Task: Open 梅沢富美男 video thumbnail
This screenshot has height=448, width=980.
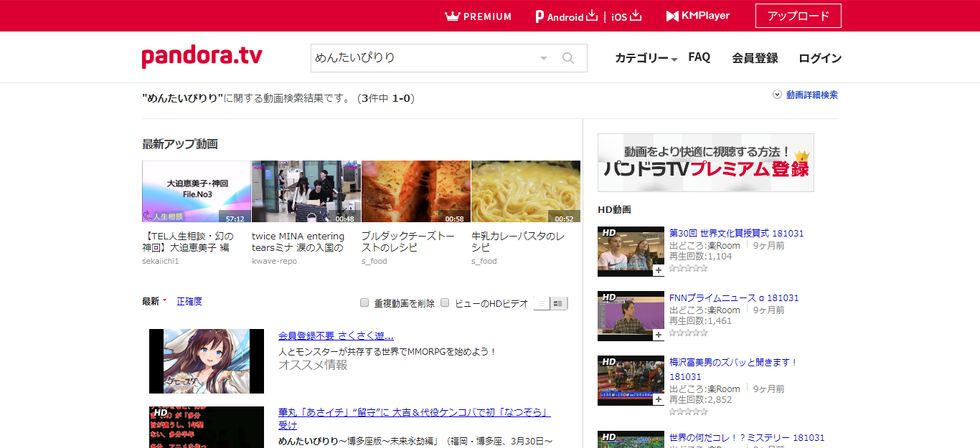Action: (x=631, y=381)
